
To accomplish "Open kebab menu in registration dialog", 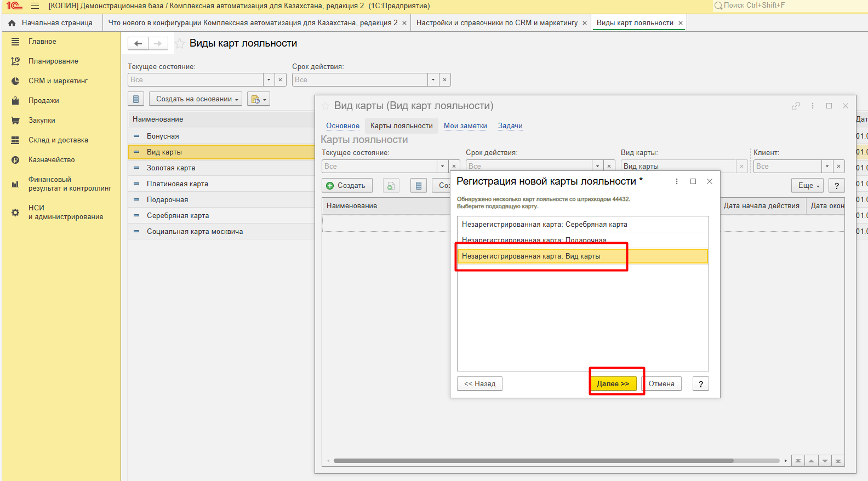I will (x=677, y=181).
